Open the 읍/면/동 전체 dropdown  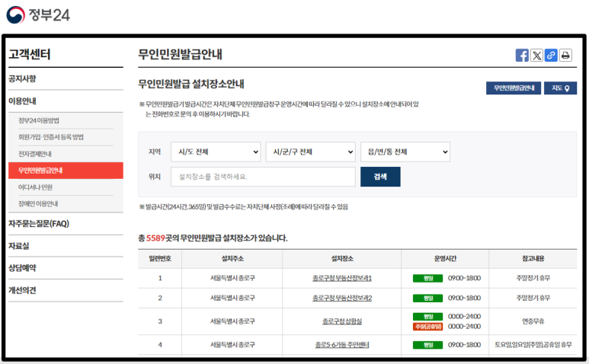(405, 152)
